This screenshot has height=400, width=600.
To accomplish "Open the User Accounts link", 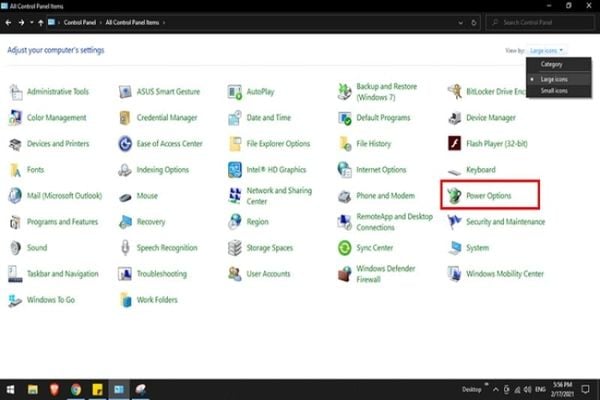I will tap(268, 274).
